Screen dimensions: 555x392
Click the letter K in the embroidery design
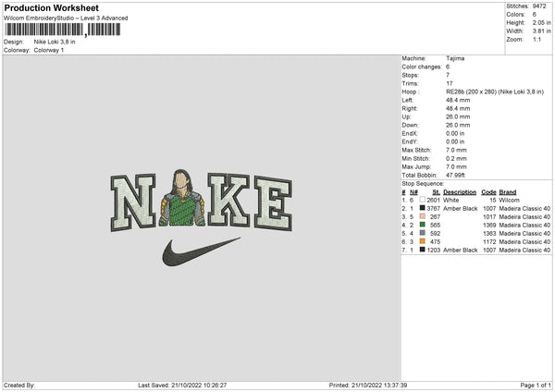(x=228, y=200)
